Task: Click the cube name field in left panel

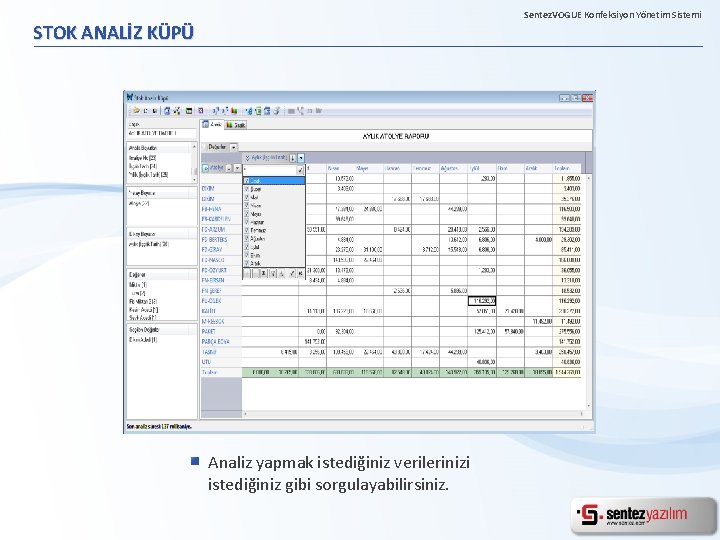Action: click(162, 133)
